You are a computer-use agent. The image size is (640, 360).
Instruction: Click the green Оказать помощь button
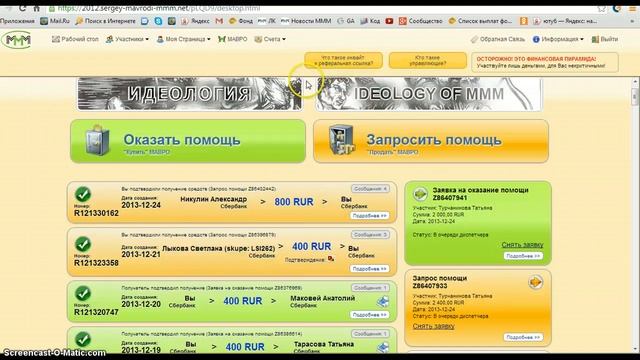[188, 141]
